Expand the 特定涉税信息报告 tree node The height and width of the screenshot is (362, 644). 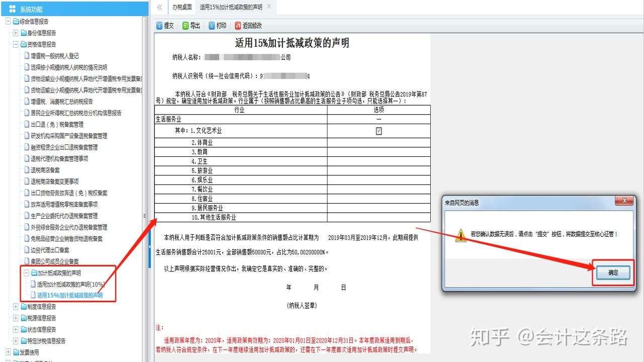pyautogui.click(x=16, y=341)
